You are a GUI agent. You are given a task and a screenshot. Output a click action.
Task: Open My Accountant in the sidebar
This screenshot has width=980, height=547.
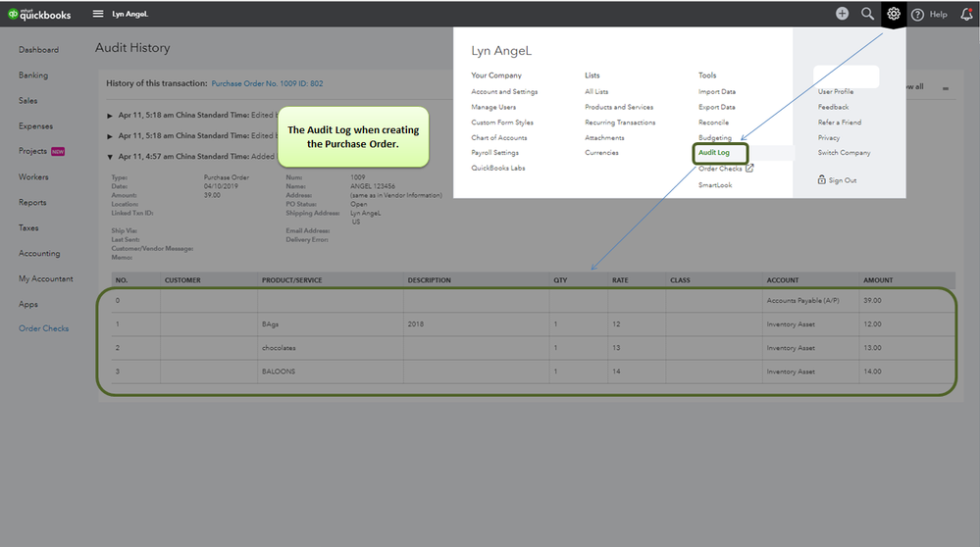click(x=46, y=278)
